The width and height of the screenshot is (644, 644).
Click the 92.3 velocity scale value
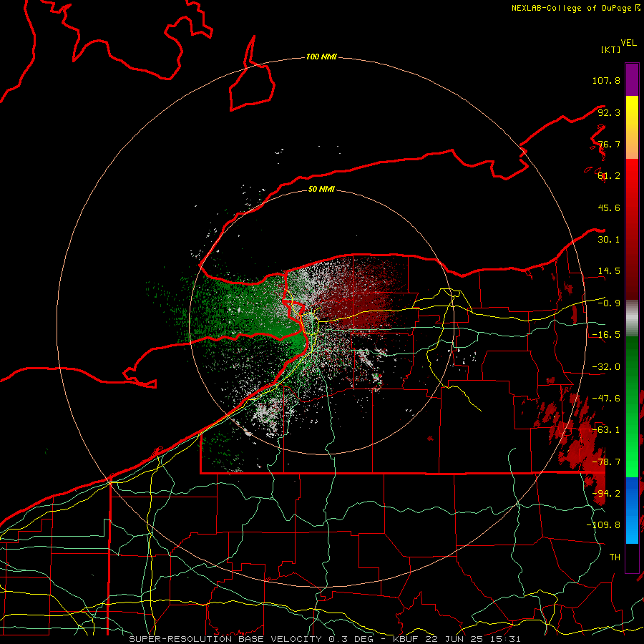click(x=609, y=112)
